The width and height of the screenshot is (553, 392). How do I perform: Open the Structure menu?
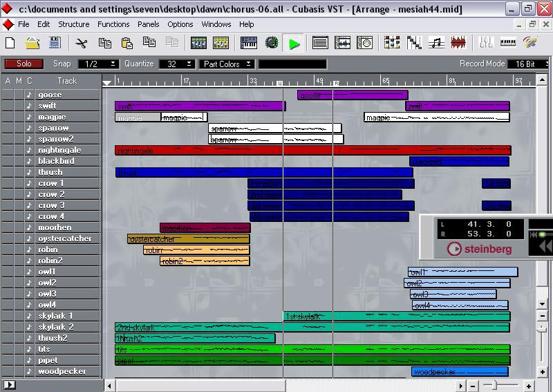coord(73,24)
